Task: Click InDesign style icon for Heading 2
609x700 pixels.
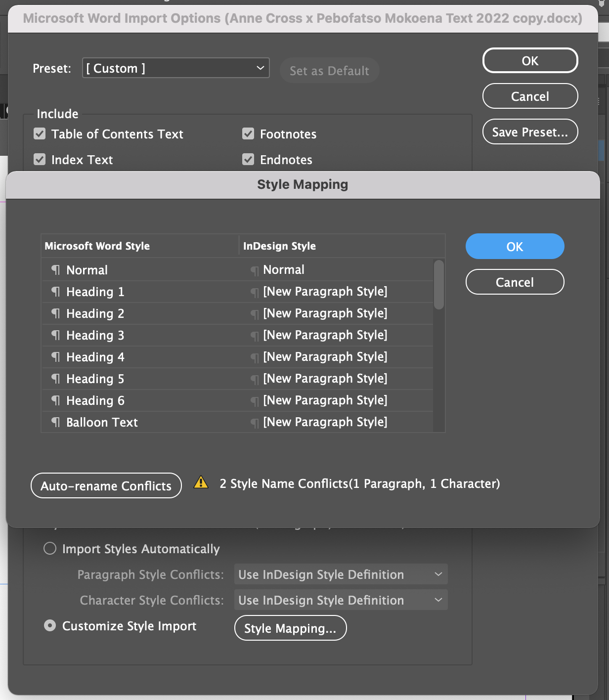Action: click(254, 314)
